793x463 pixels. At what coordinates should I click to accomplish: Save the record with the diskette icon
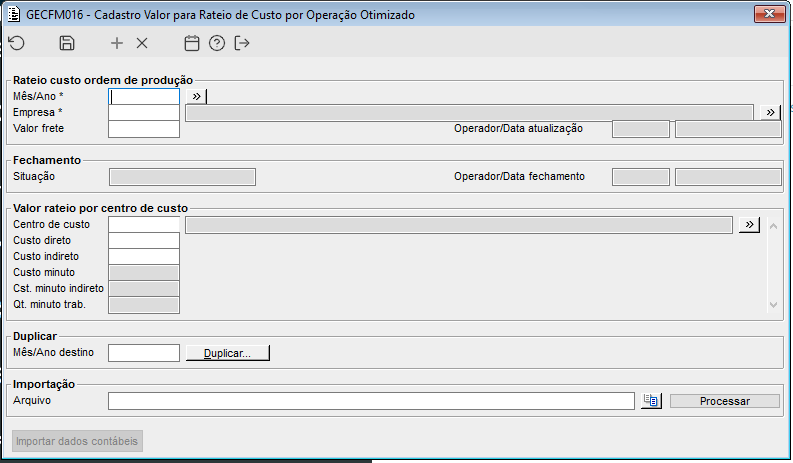pyautogui.click(x=67, y=43)
